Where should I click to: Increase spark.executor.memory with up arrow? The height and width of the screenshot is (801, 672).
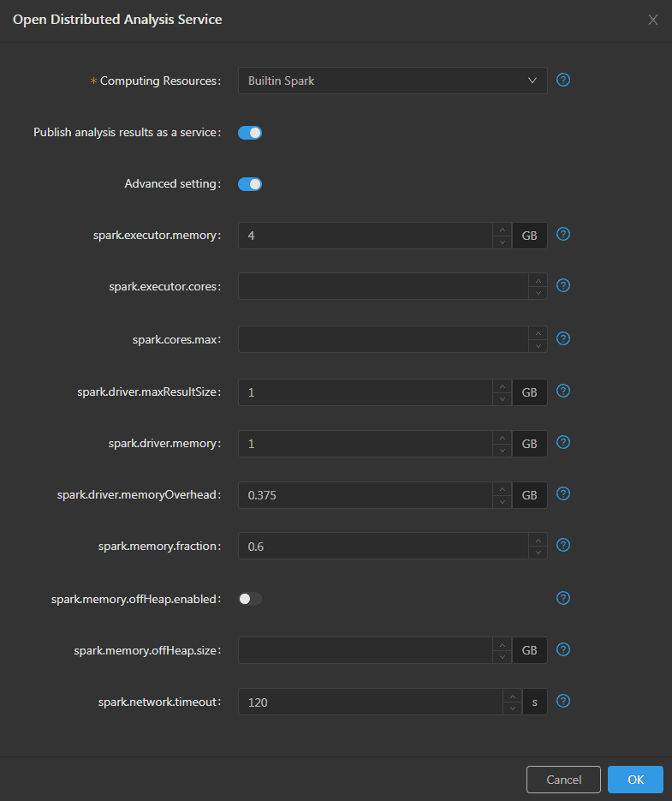(502, 229)
